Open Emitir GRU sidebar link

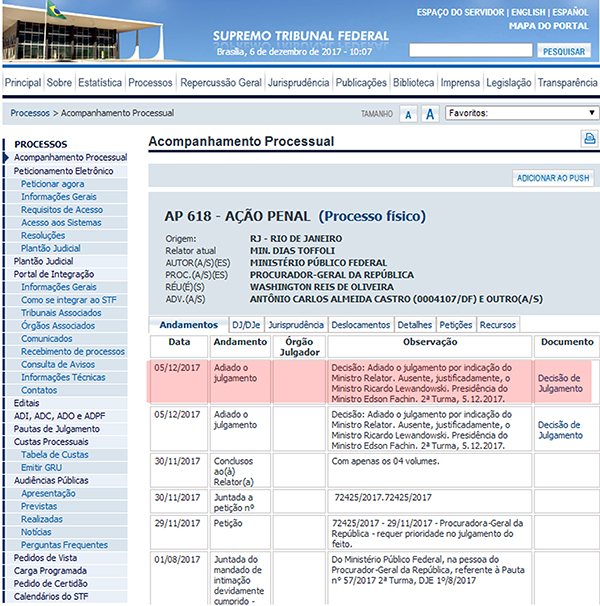pos(41,468)
